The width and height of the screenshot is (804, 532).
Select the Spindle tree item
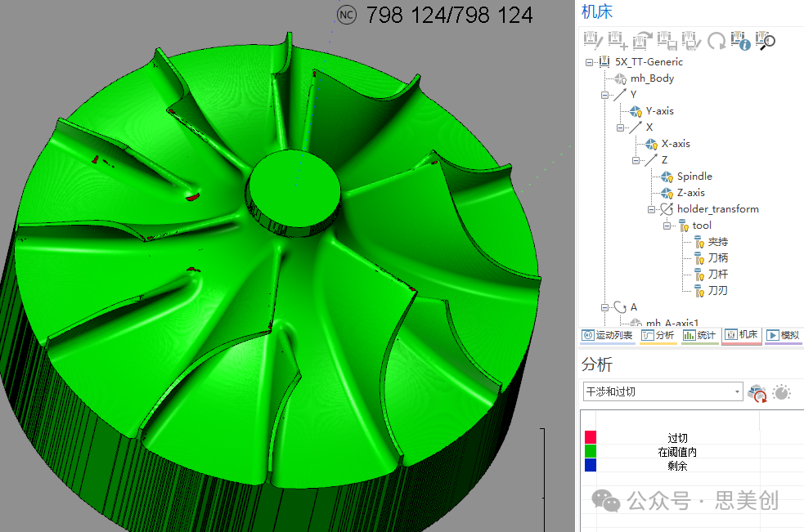click(694, 177)
